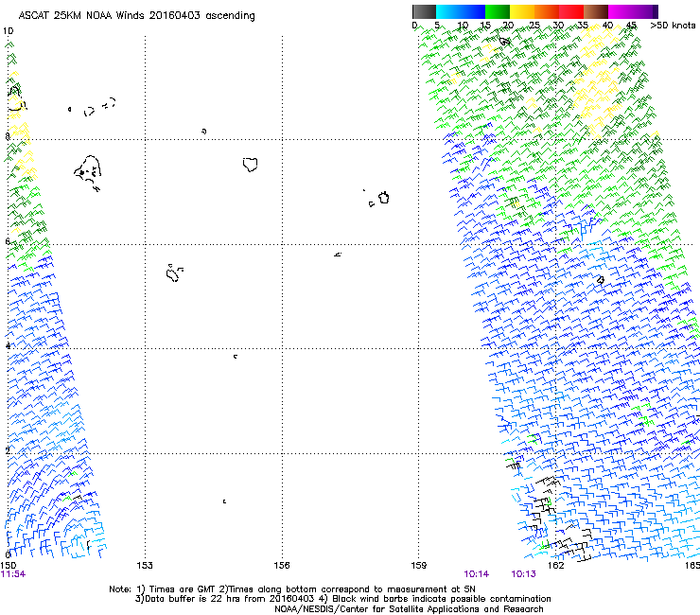Screen dimensions: 700x615
Task: Click the purple '10:13' pass time label
Action: 524,574
